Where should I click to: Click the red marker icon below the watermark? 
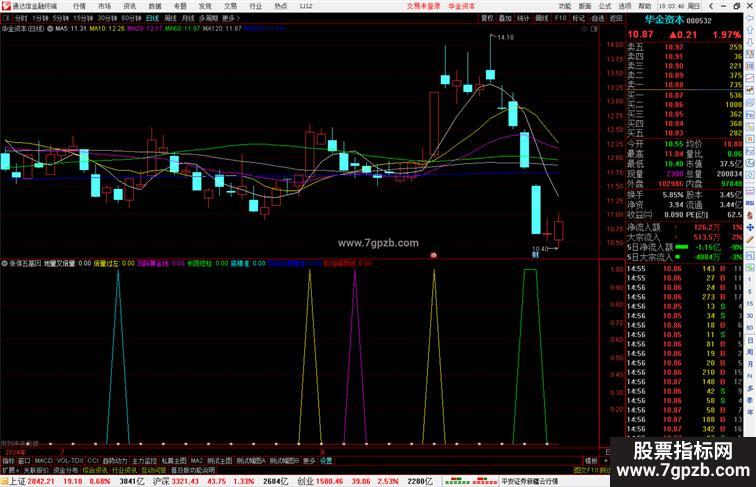[x=433, y=255]
